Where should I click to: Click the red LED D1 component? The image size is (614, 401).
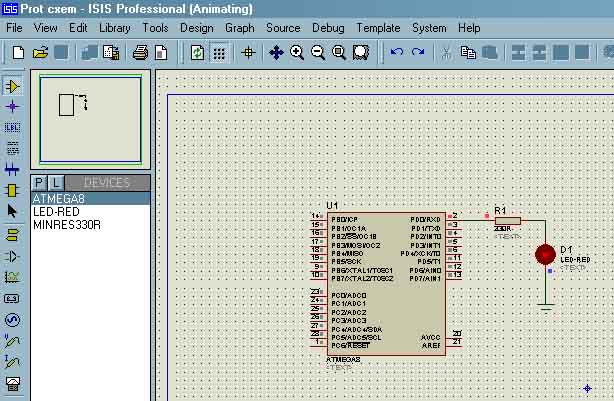(x=545, y=254)
